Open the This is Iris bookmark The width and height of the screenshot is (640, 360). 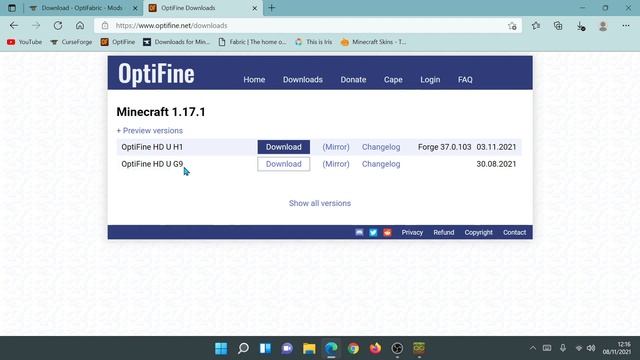pos(313,42)
